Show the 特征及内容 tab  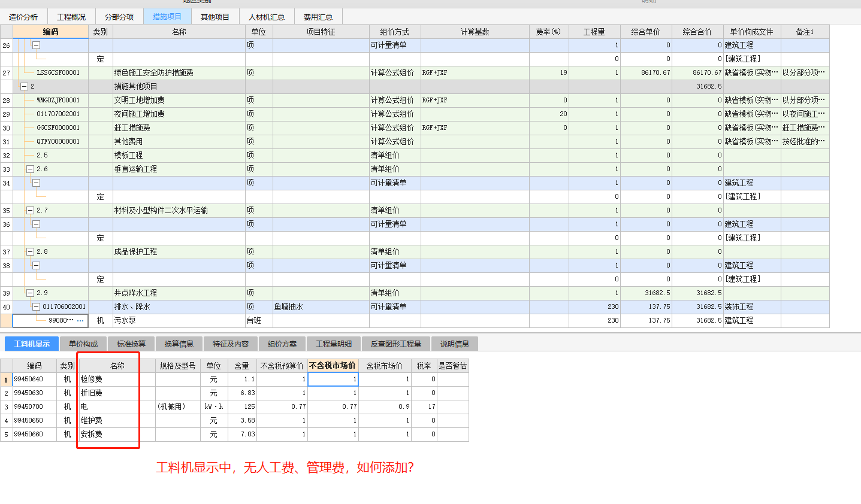coord(231,344)
